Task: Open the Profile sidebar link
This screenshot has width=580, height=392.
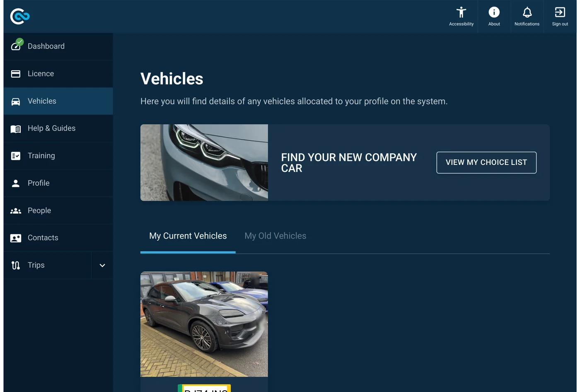Action: click(x=58, y=183)
